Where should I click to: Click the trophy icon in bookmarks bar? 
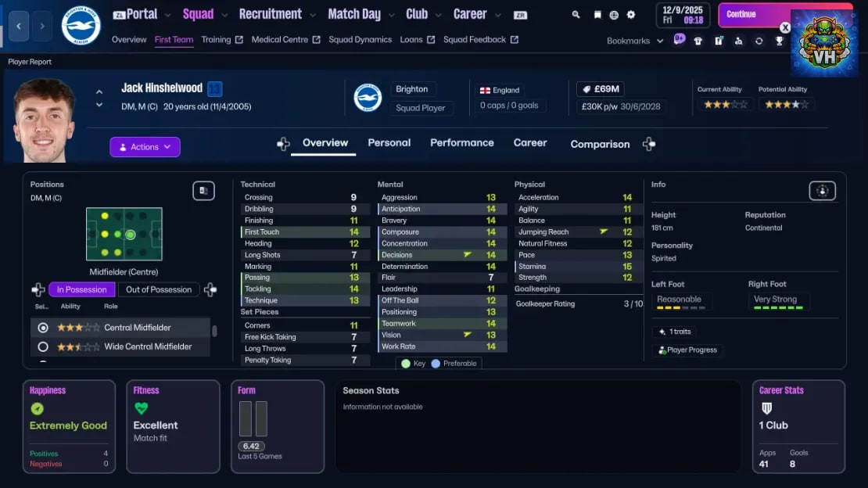point(780,41)
